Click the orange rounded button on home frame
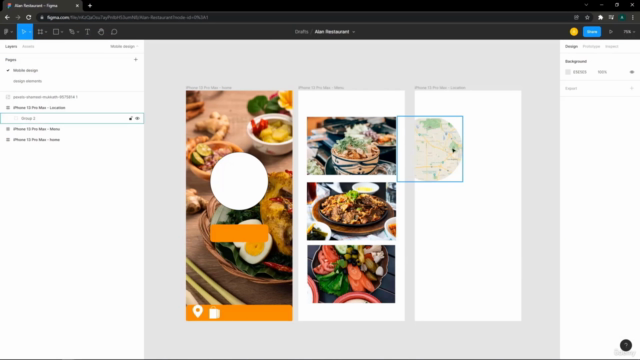The width and height of the screenshot is (640, 360). [x=239, y=233]
